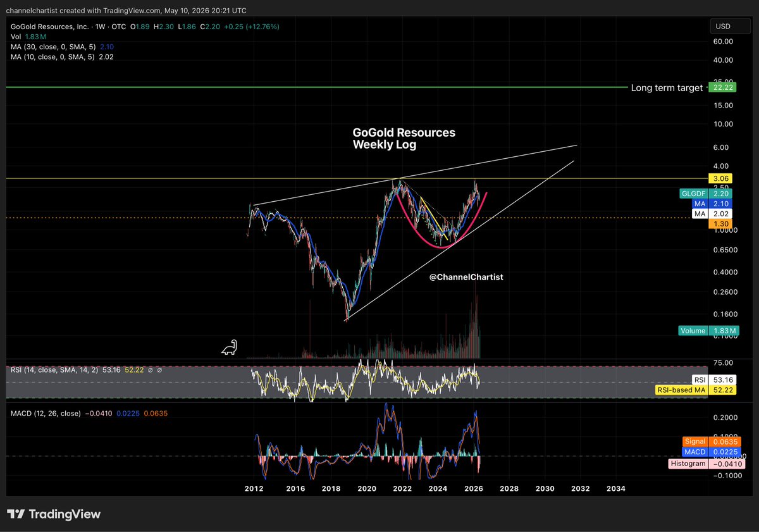Click the 2026 time axis label
759x532 pixels.
473,488
